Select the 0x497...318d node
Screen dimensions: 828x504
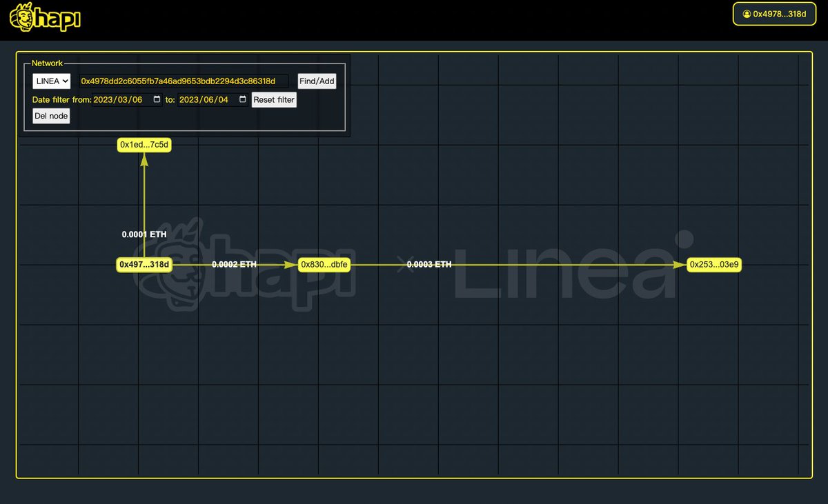click(144, 264)
